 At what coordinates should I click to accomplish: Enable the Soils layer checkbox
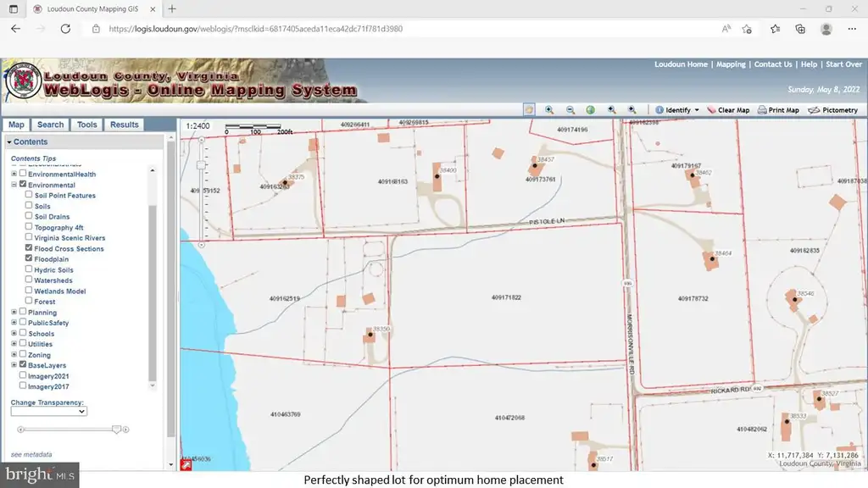point(29,205)
